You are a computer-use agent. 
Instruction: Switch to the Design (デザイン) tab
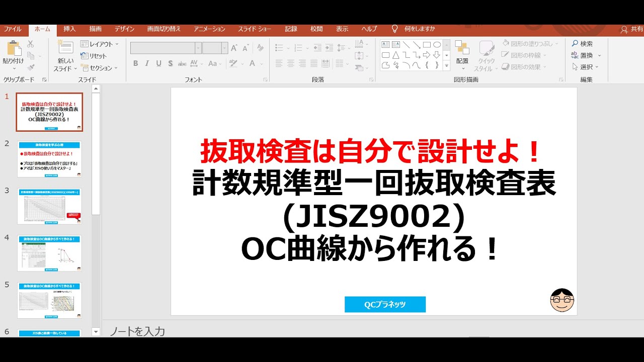coord(124,29)
